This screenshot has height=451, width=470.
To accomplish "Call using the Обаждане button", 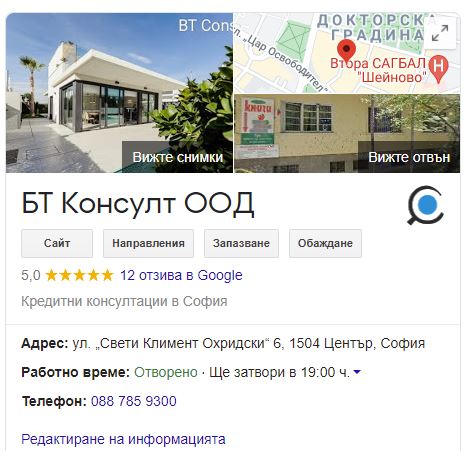I will tap(325, 243).
